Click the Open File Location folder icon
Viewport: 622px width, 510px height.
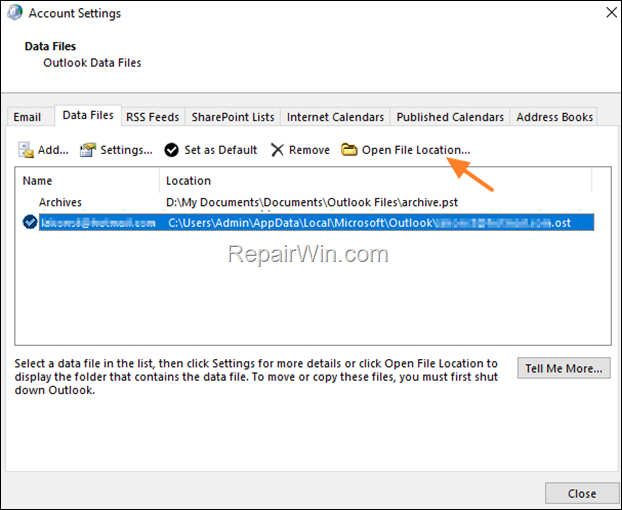click(349, 150)
